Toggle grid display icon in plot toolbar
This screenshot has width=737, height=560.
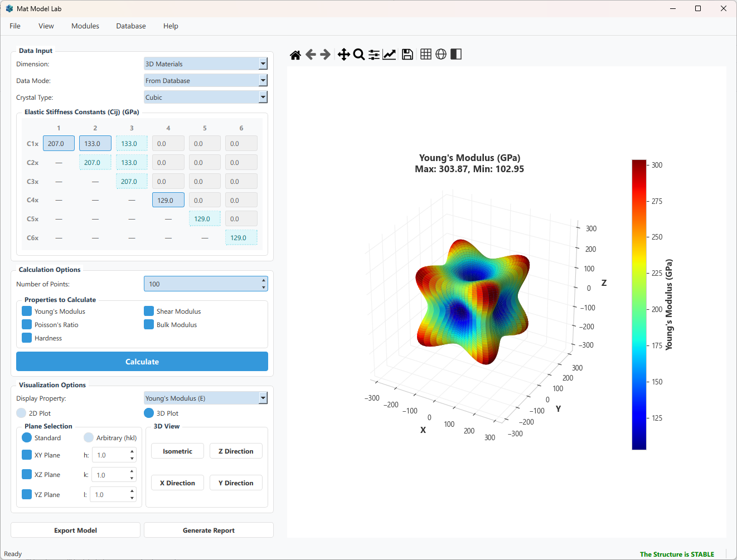(x=426, y=54)
